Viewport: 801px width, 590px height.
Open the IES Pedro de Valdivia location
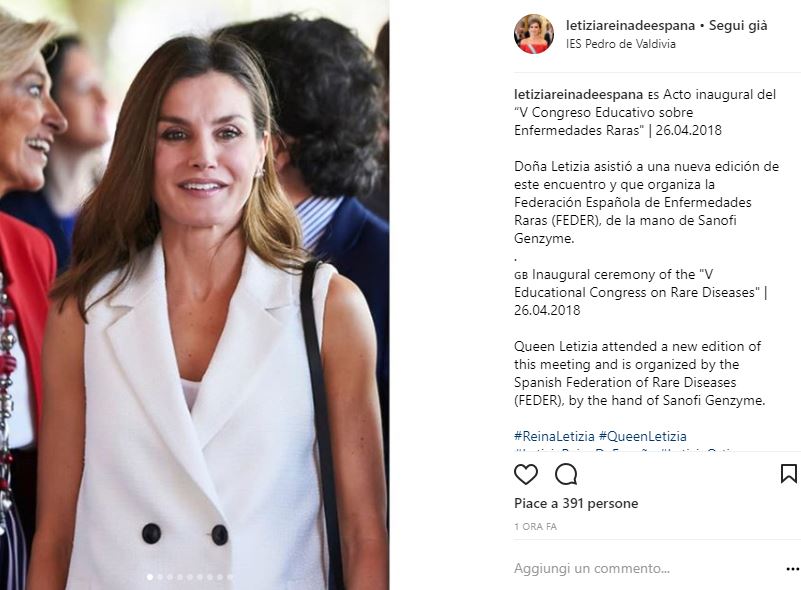point(621,44)
